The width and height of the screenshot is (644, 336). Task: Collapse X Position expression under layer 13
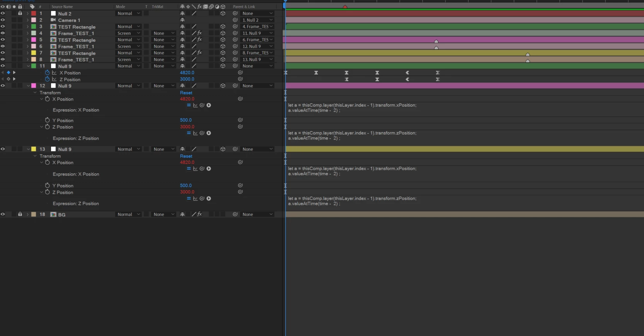[x=42, y=163]
